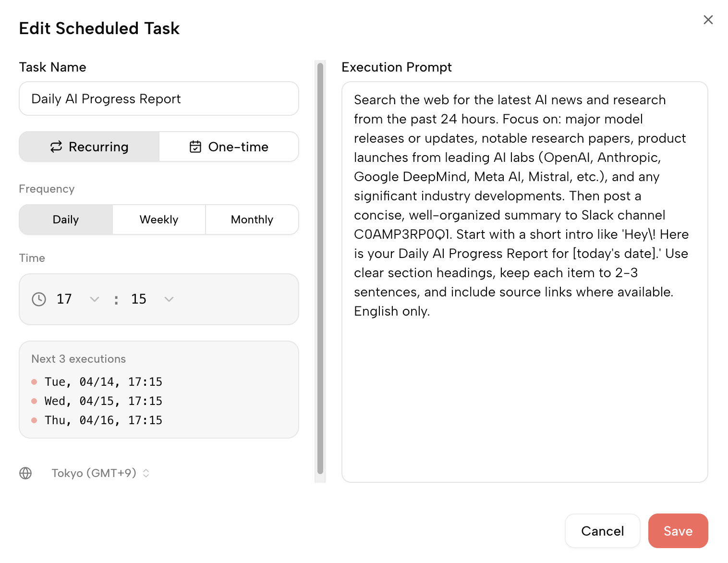
Task: Open the minute dropdown showing 15
Action: [x=152, y=299]
